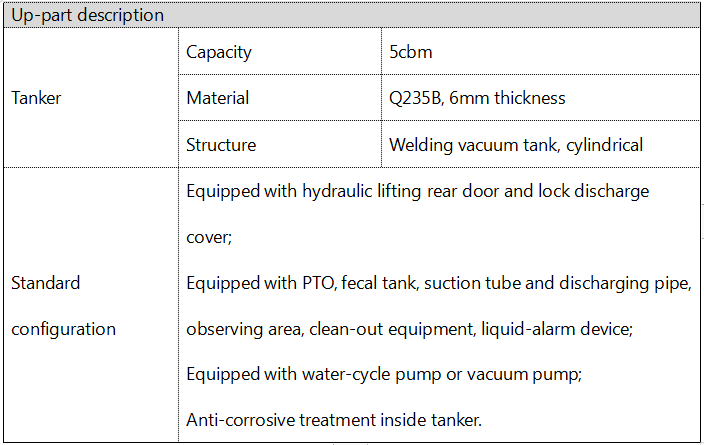Viewport: 704px width, 445px height.
Task: Click the 'Up-part description' header row
Action: pyautogui.click(x=352, y=15)
